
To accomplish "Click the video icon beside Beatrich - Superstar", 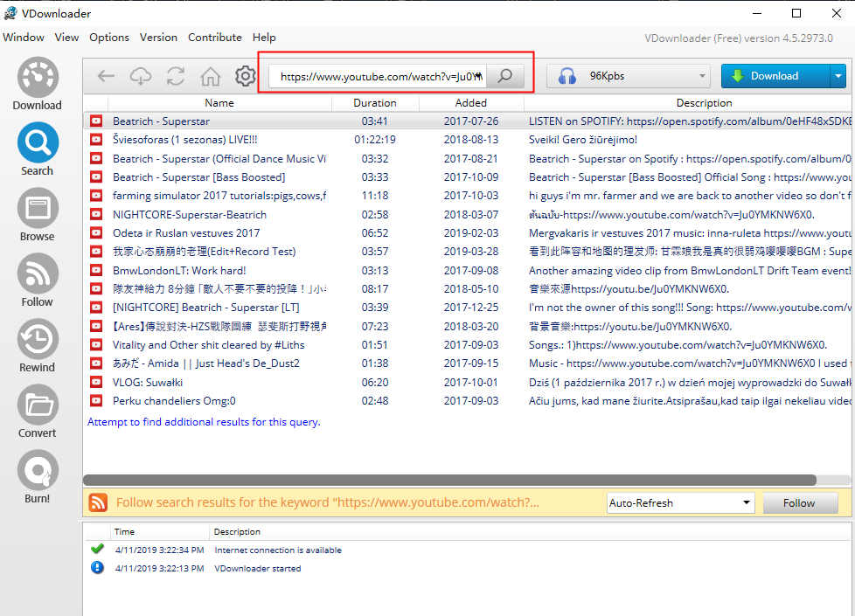I will pyautogui.click(x=96, y=121).
